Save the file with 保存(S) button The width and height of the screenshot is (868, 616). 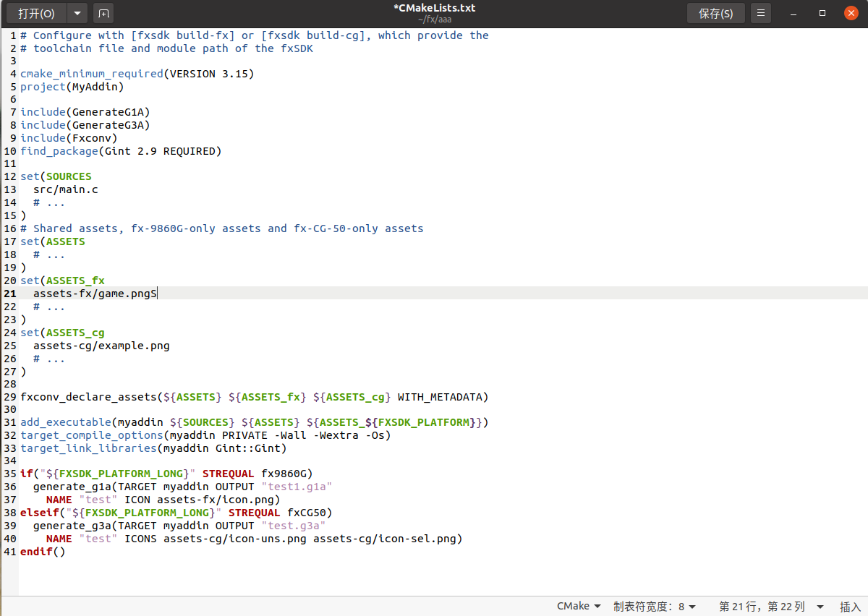(x=715, y=13)
